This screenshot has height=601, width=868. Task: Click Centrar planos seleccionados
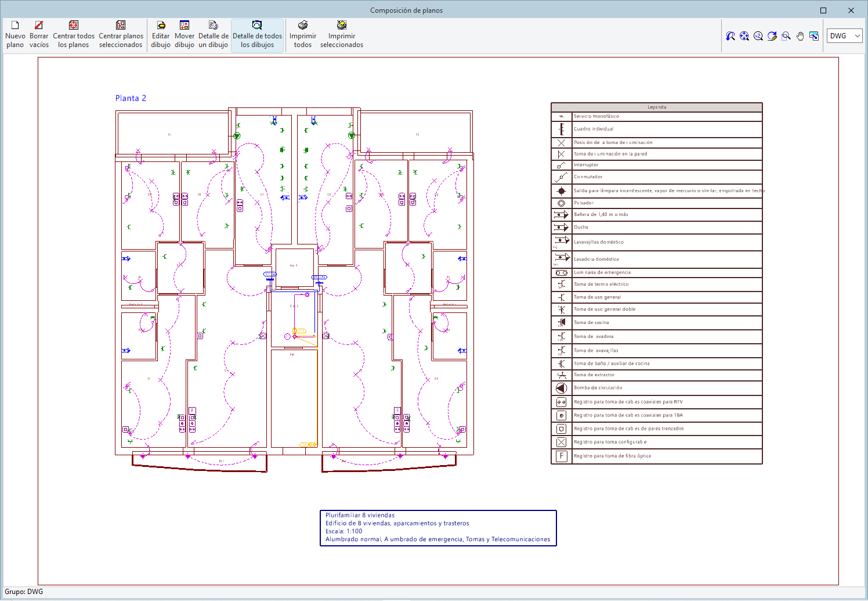121,35
